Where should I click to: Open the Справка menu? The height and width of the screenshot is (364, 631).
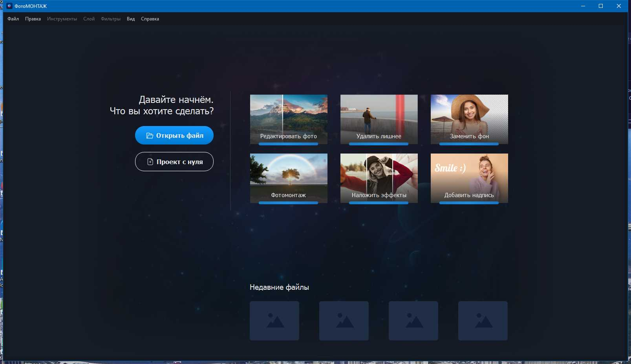pyautogui.click(x=150, y=19)
